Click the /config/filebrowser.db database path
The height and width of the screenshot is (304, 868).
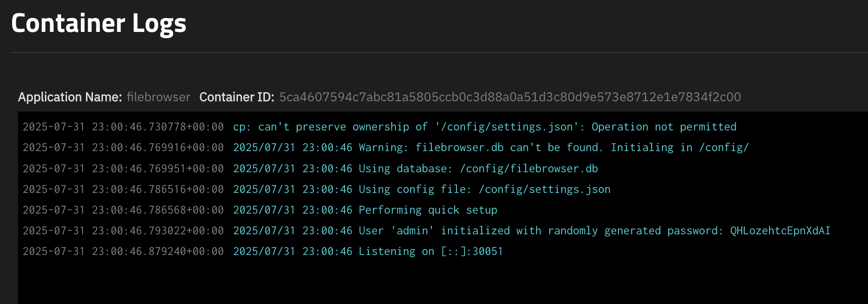pyautogui.click(x=528, y=169)
